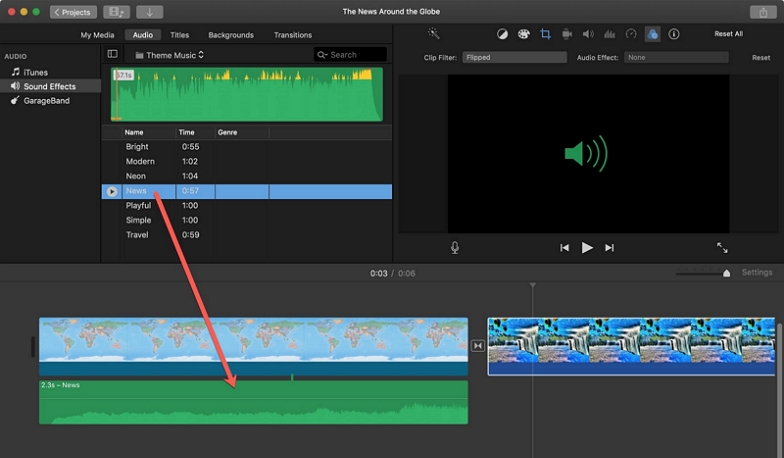Open timeline Settings
Viewport: 784px width, 458px height.
(x=756, y=272)
